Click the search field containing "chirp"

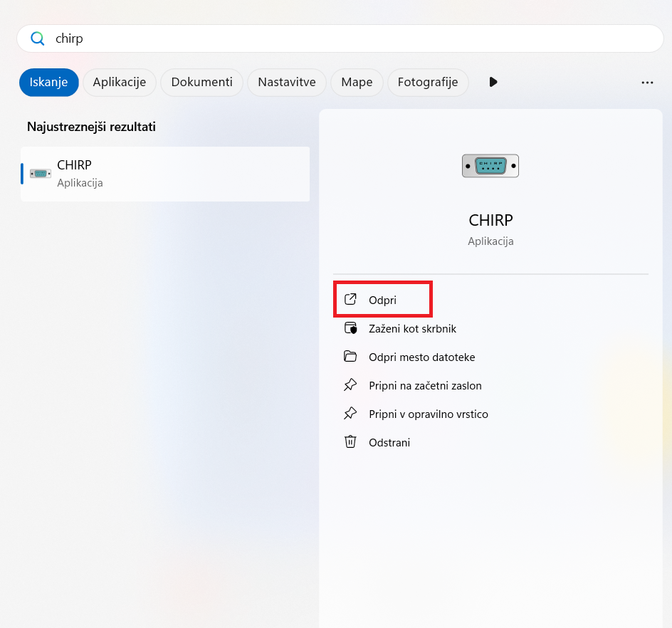[x=340, y=38]
